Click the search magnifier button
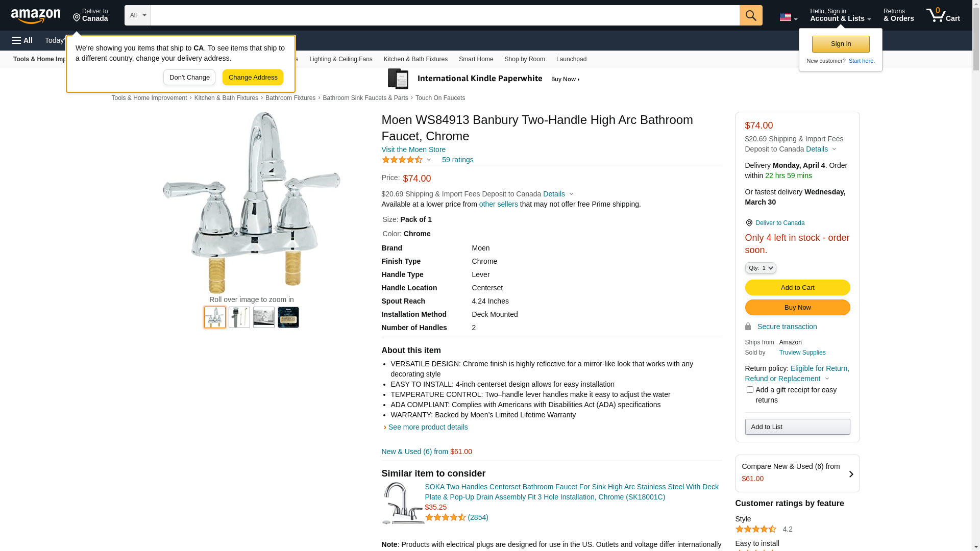This screenshot has width=980, height=551. (750, 15)
